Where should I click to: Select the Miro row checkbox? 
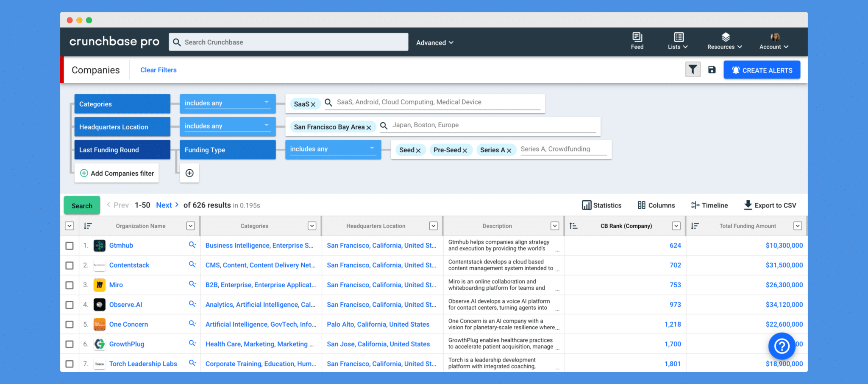tap(70, 285)
